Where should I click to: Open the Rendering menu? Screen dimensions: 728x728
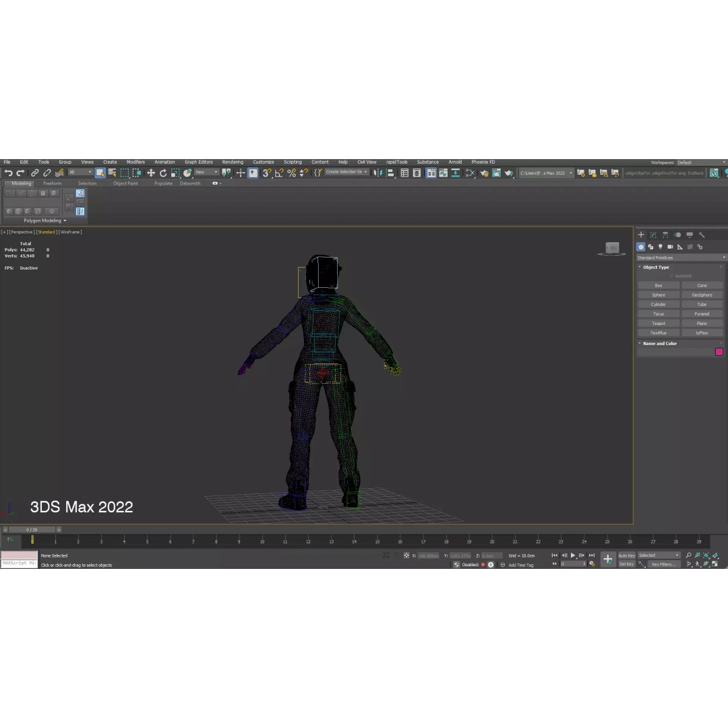point(233,162)
